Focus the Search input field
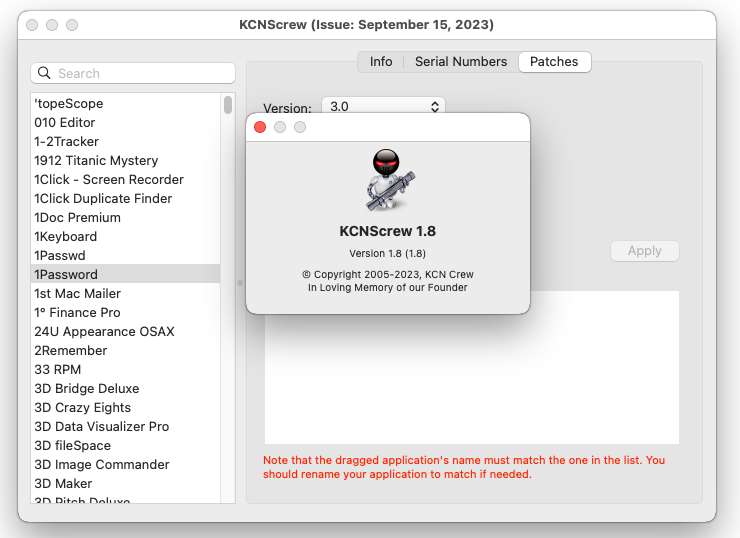The height and width of the screenshot is (538, 740). click(x=133, y=73)
